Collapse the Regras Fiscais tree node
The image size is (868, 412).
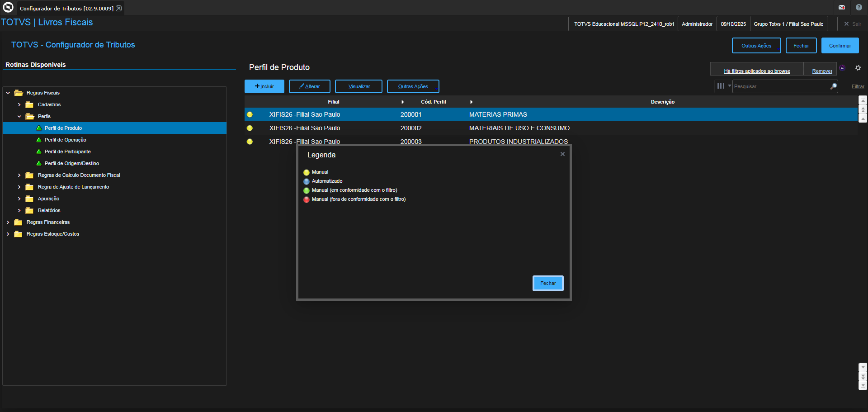click(x=8, y=93)
